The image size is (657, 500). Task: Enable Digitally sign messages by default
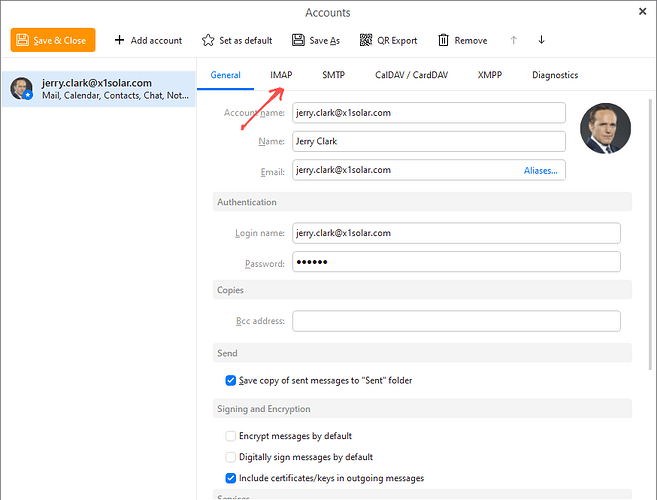point(230,457)
